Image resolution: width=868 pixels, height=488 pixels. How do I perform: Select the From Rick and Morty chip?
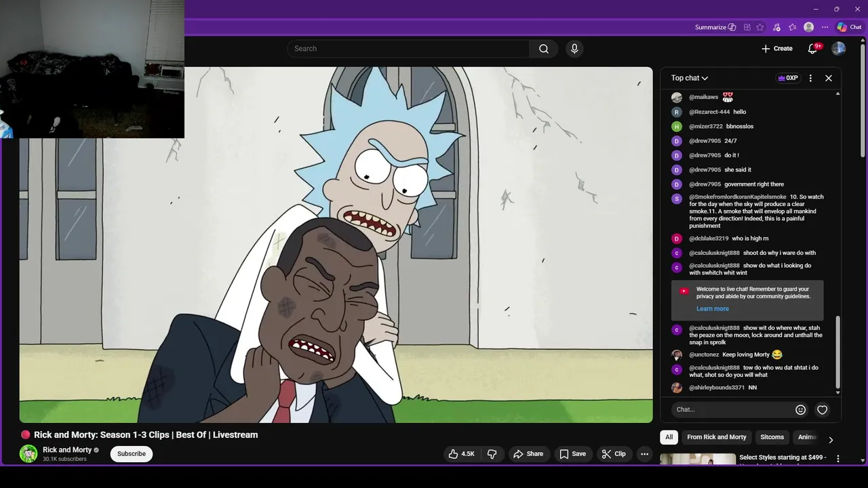click(716, 437)
